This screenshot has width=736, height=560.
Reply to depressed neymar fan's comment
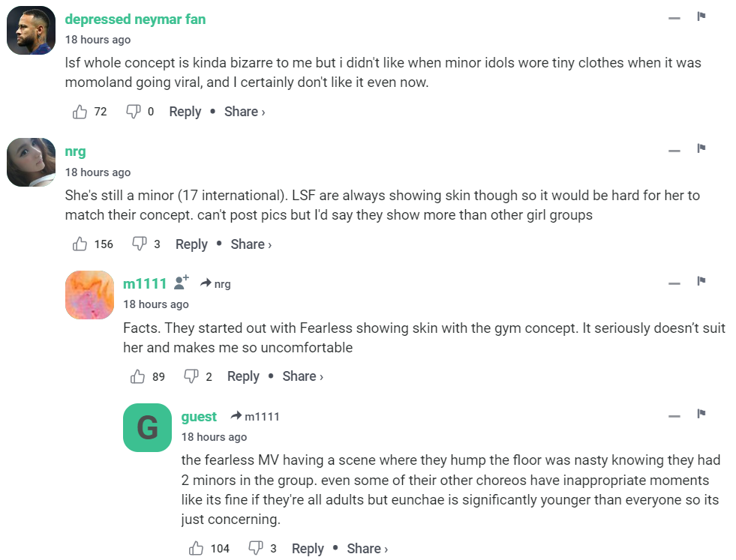point(185,112)
